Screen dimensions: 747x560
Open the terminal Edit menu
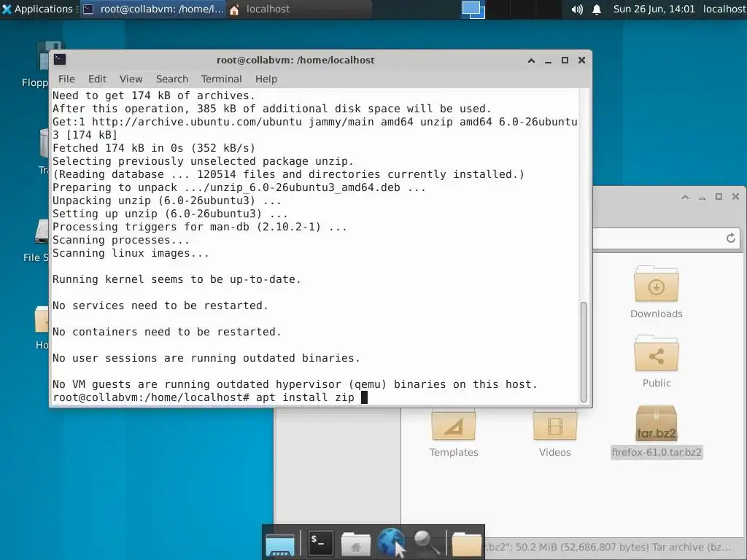pyautogui.click(x=97, y=79)
